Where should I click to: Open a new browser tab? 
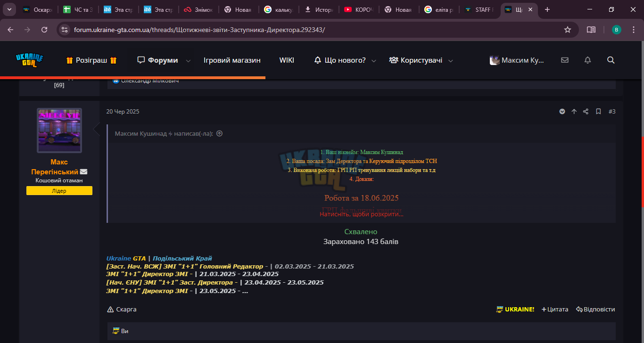[547, 9]
